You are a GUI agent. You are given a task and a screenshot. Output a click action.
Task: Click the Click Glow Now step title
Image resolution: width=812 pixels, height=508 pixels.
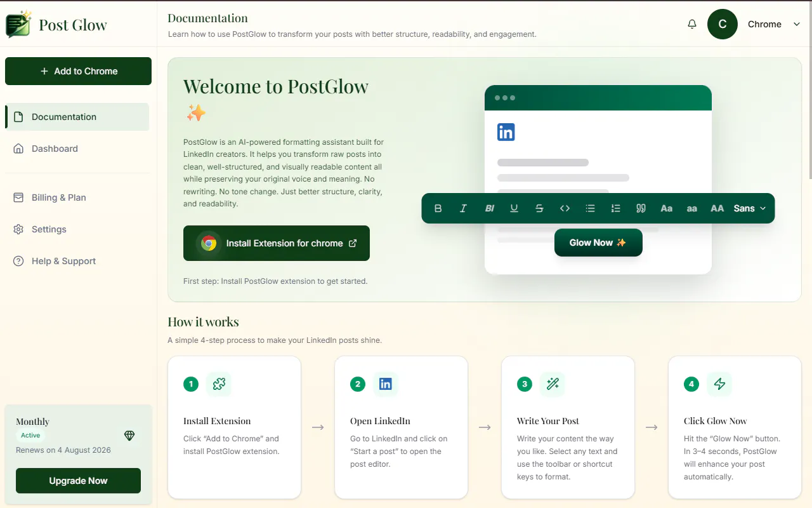(x=716, y=421)
